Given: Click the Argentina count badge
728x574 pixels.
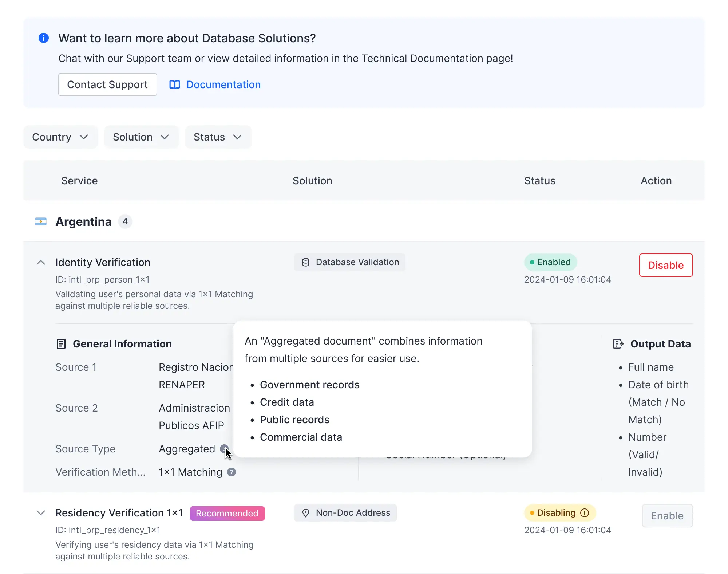Looking at the screenshot, I should 125,221.
